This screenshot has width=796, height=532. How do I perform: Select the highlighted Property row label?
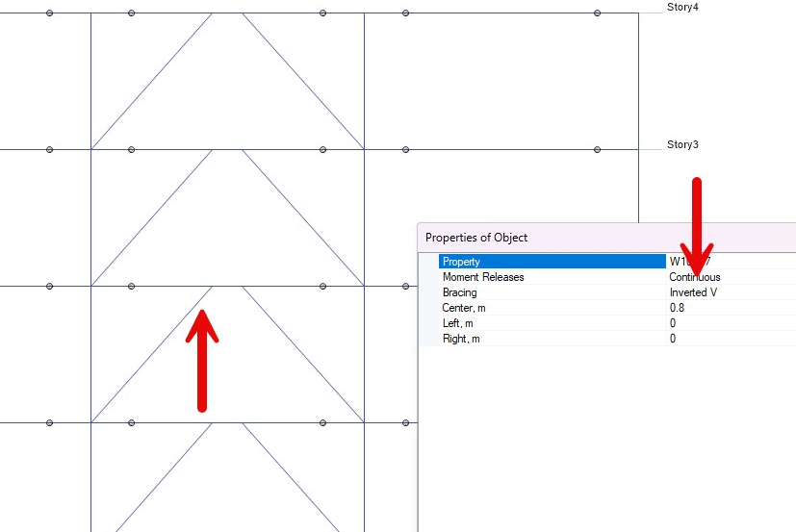(x=461, y=262)
